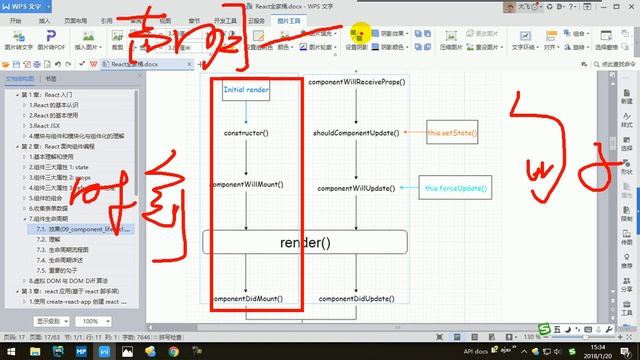Collapse the 第2章 React面向组件编程 node
This screenshot has width=640, height=360.
coord(18,146)
